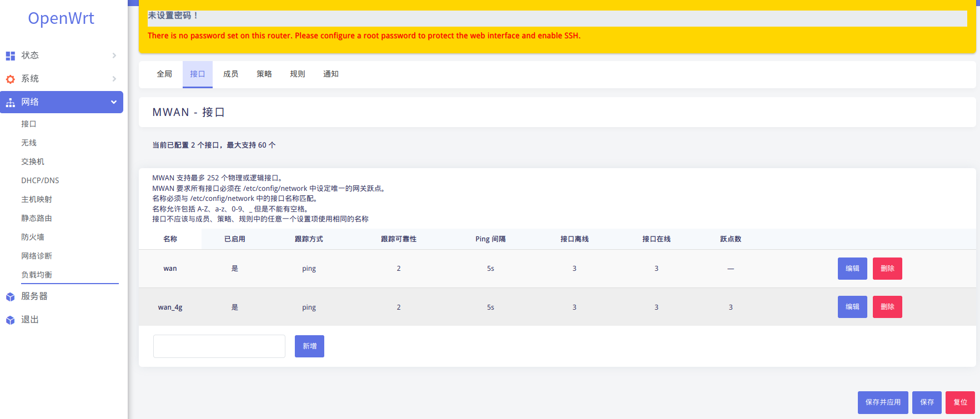Switch to the 接口 tab
Screen dimensions: 980x419
[198, 74]
